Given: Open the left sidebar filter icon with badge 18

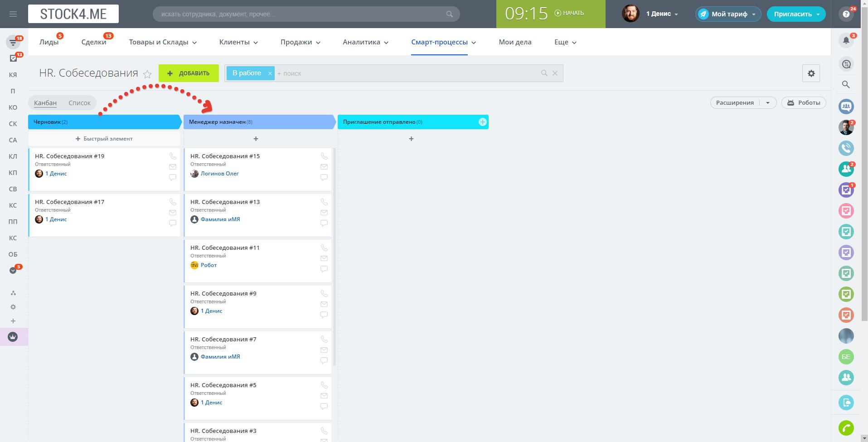Looking at the screenshot, I should click(x=13, y=42).
